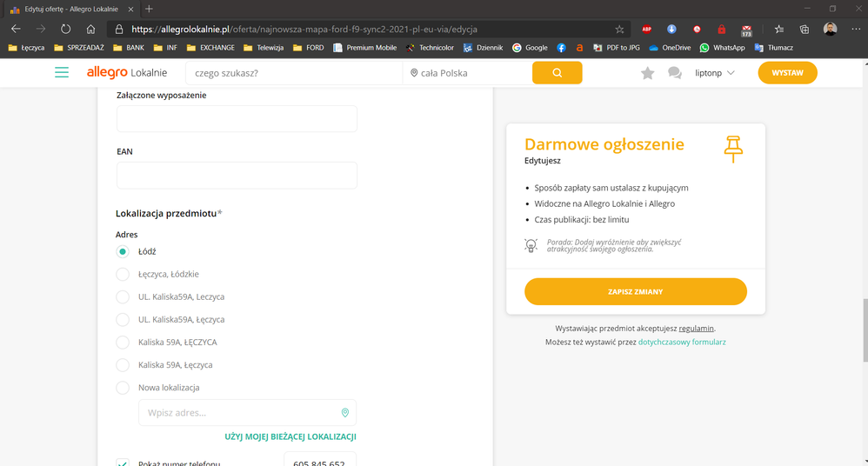868x466 pixels.
Task: Click UŻYJ MOJEJ BIEŻĄCEJ LOKALIZACJI link
Action: point(290,436)
